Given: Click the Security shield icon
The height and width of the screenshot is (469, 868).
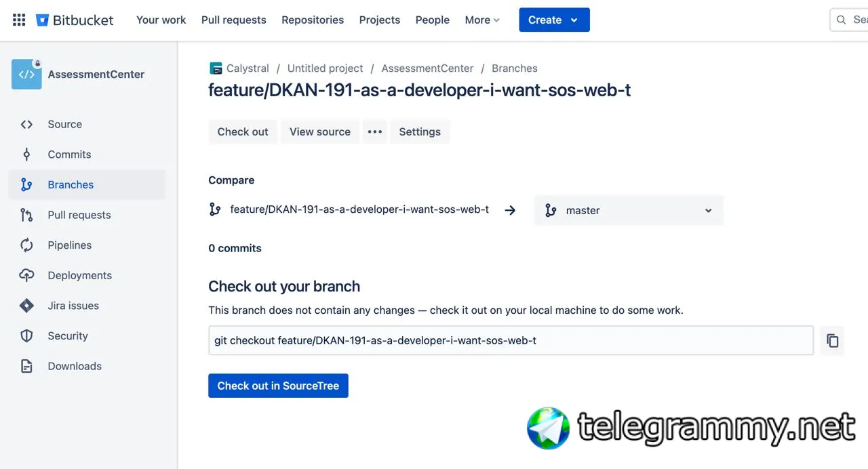Looking at the screenshot, I should [x=26, y=335].
